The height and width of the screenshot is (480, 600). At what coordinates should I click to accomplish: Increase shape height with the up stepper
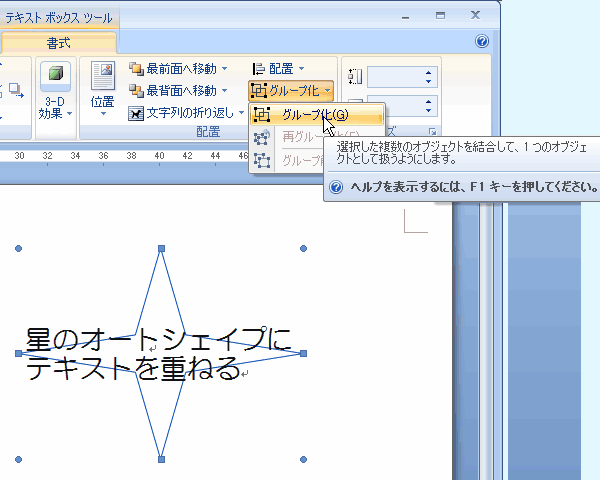click(x=429, y=72)
